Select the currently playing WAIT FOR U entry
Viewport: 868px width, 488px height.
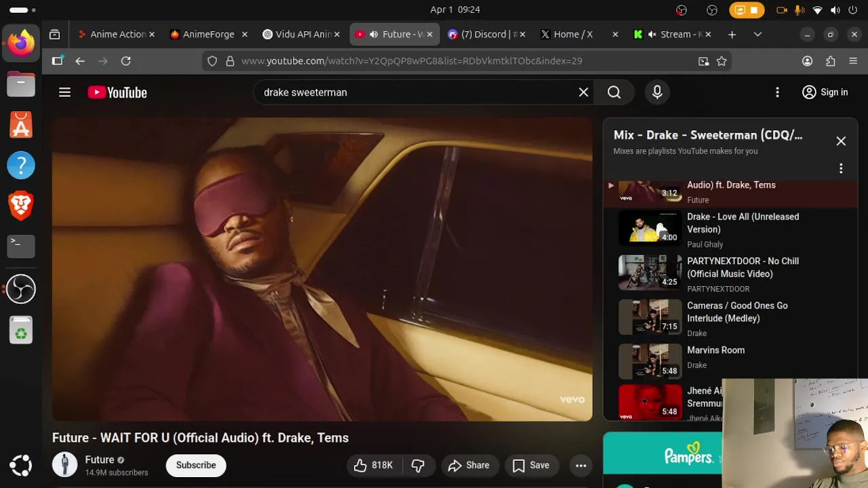coord(730,192)
